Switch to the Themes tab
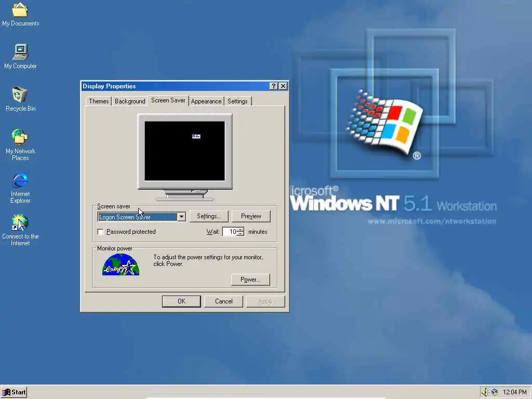This screenshot has height=399, width=532. point(99,101)
